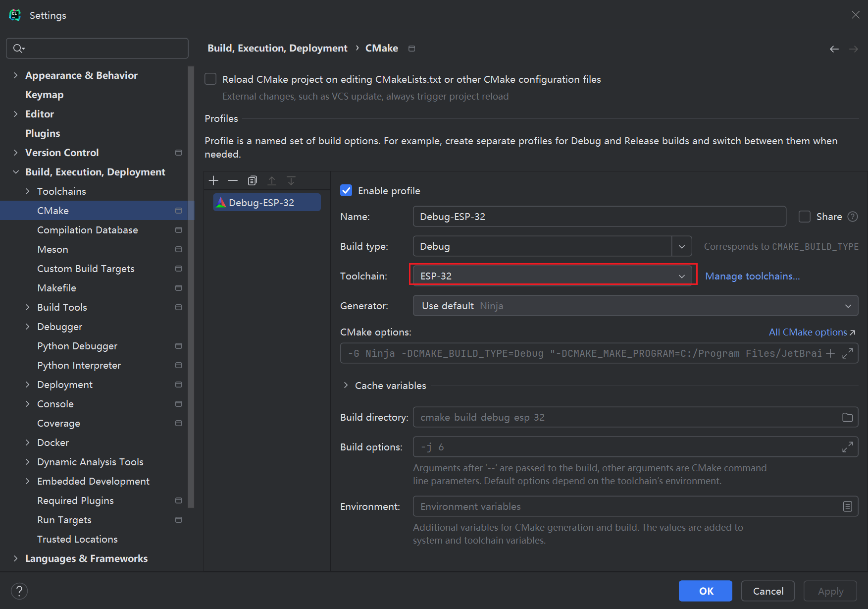868x609 pixels.
Task: Click the Share help question mark icon
Action: click(x=852, y=217)
